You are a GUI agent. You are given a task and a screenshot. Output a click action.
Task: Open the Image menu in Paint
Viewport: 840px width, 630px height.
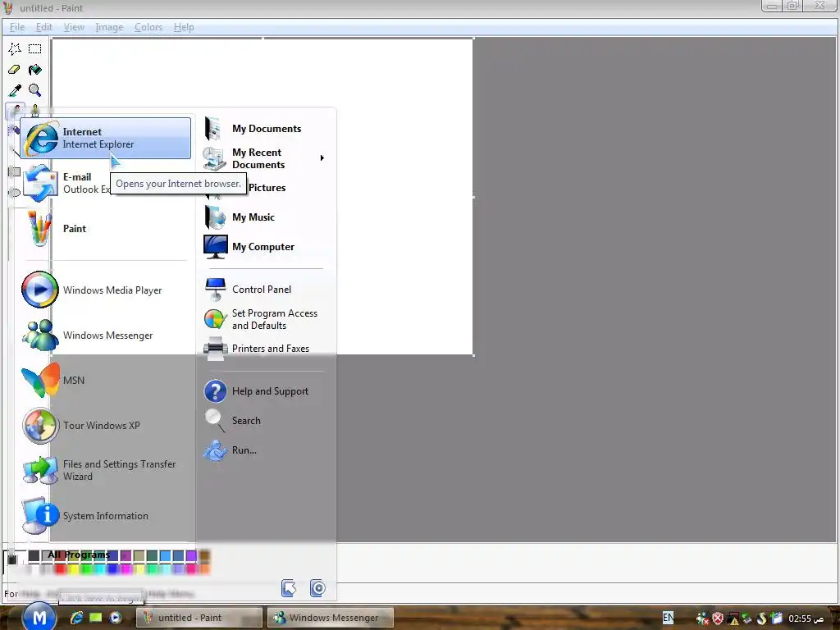point(109,27)
